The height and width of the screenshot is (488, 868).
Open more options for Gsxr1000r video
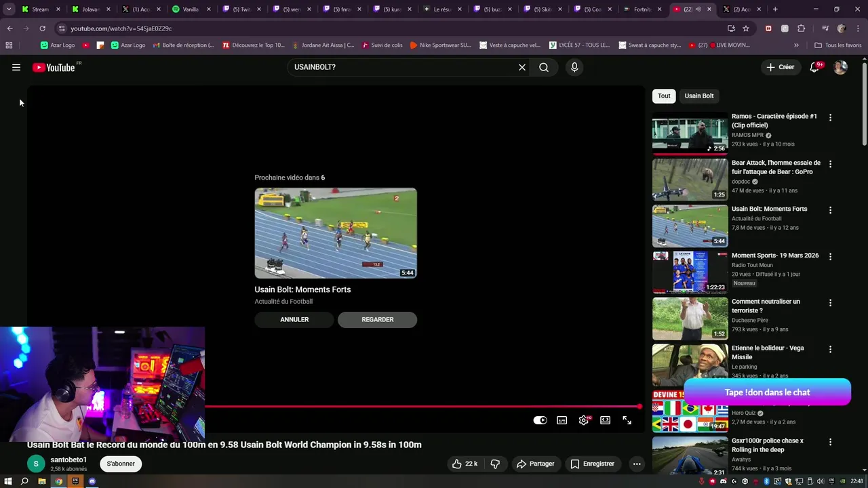coord(830,442)
